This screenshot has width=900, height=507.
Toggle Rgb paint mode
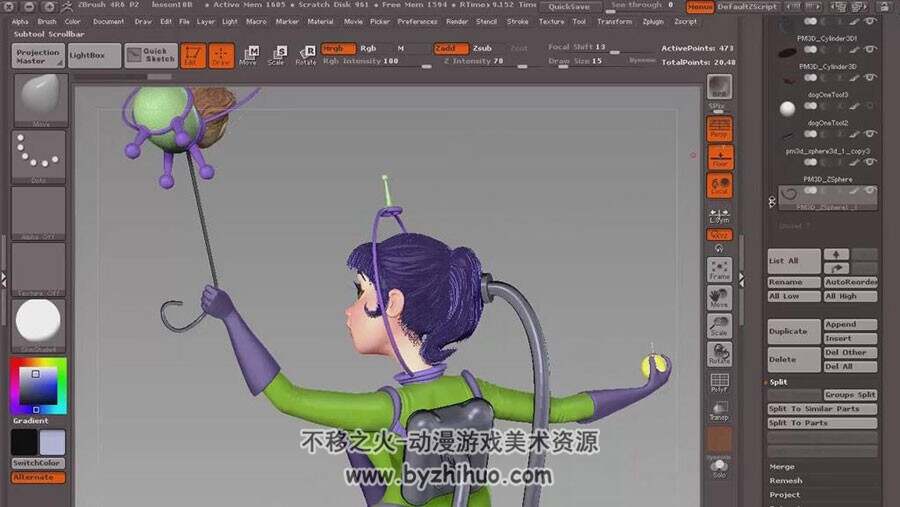[368, 49]
